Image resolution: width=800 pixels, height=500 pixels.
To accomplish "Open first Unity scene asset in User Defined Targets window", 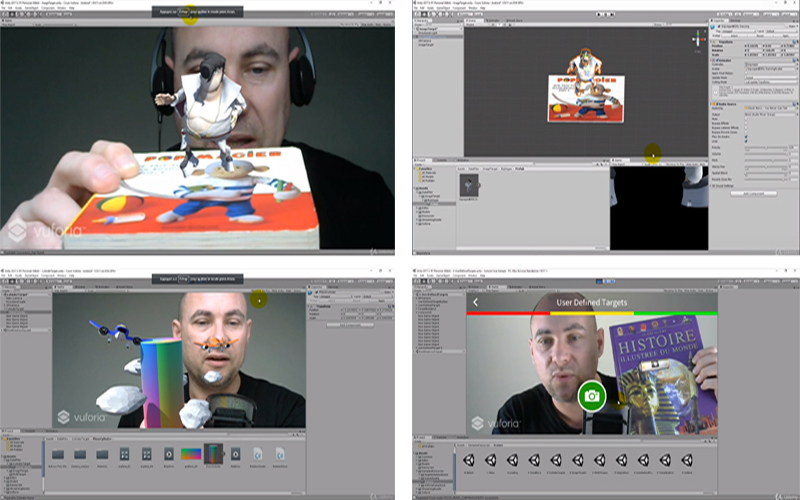I will pyautogui.click(x=468, y=460).
